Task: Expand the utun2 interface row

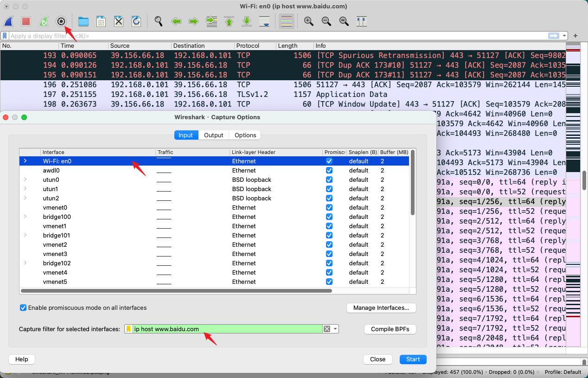Action: [x=25, y=198]
